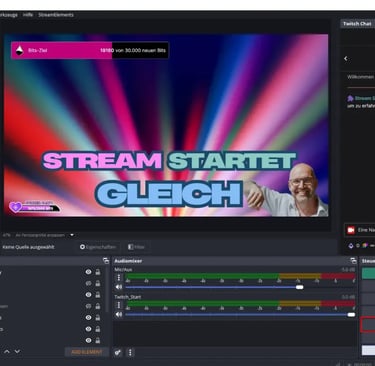The height and width of the screenshot is (366, 375).
Task: Toggle lock of the topmost source row
Action: 98,272
